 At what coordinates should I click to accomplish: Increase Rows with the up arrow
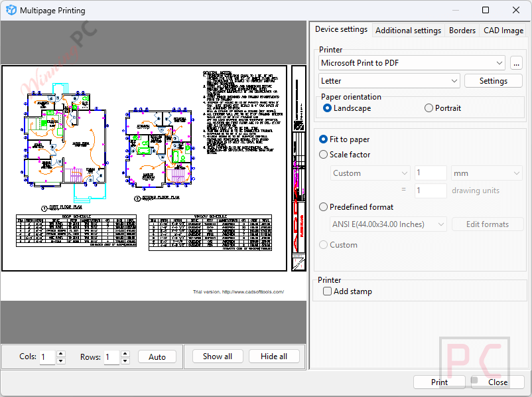point(125,354)
